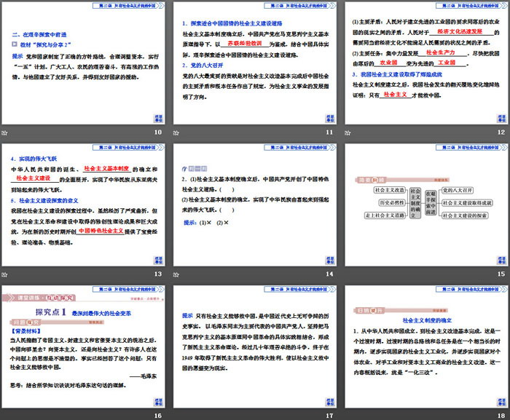510x420 pixels.
Task: Click the slide number label 16
Action: pyautogui.click(x=158, y=416)
